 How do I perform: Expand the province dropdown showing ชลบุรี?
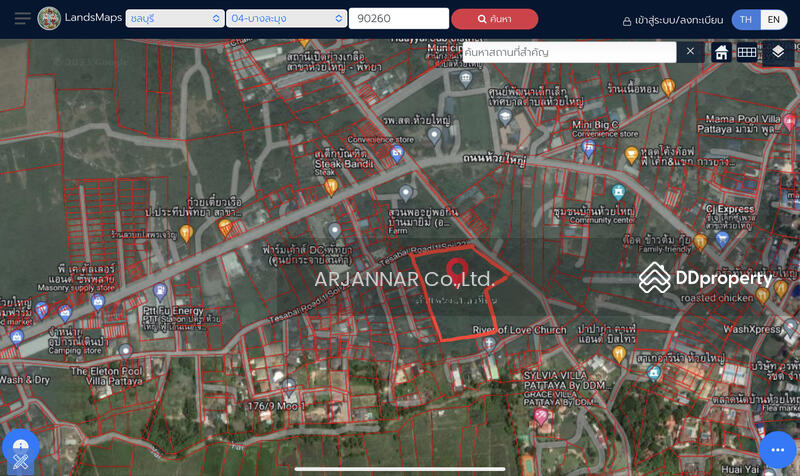pyautogui.click(x=175, y=18)
